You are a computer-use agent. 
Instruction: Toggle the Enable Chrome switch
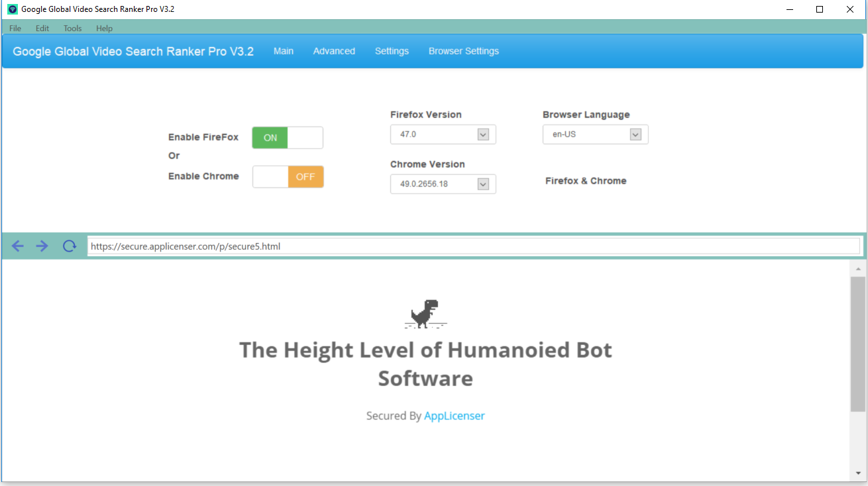[288, 177]
